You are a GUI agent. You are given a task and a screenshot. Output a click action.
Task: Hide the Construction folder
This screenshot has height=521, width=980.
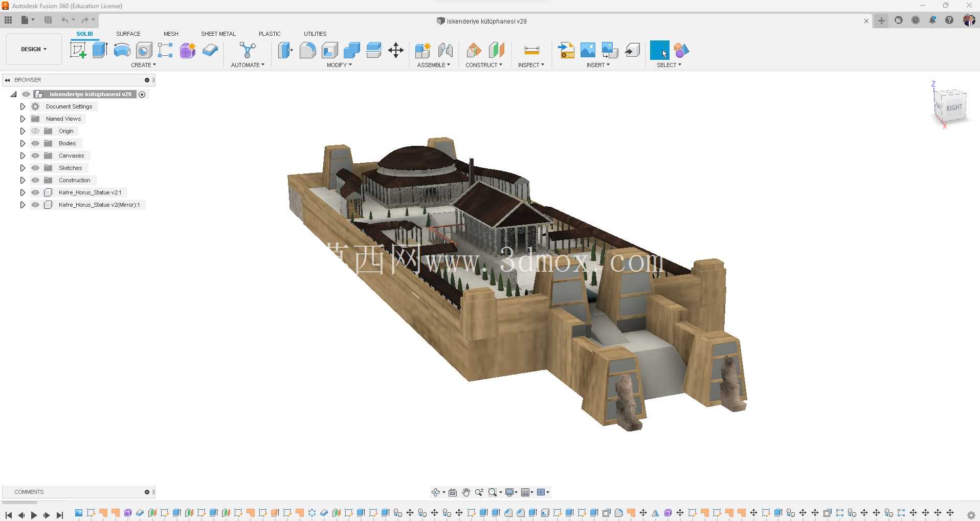point(35,180)
